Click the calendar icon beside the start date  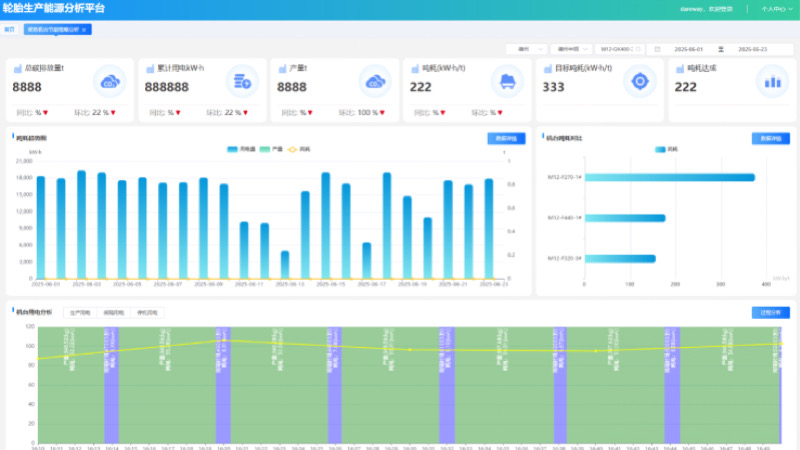(x=658, y=48)
